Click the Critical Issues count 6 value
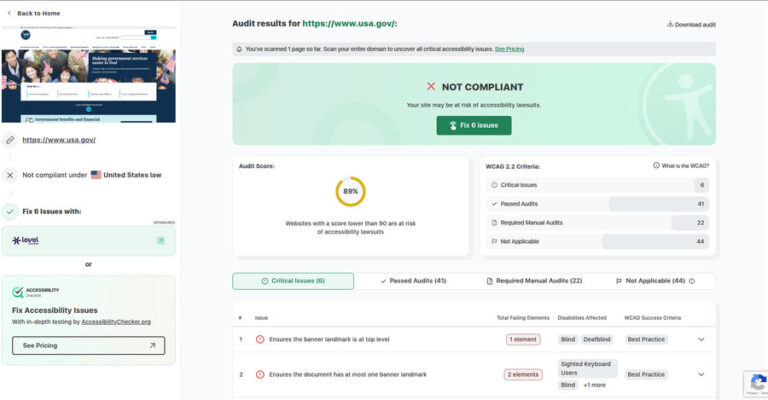The width and height of the screenshot is (768, 400). [701, 185]
